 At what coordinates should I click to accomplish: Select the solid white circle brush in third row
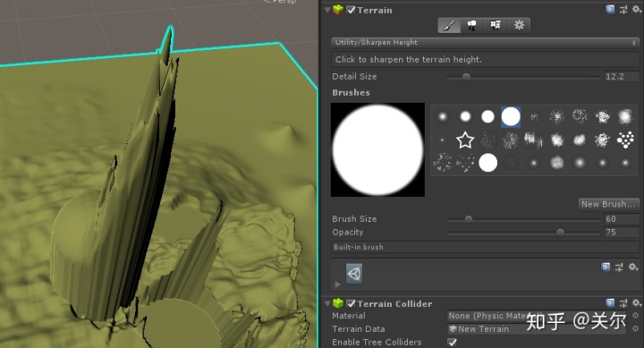tap(488, 163)
